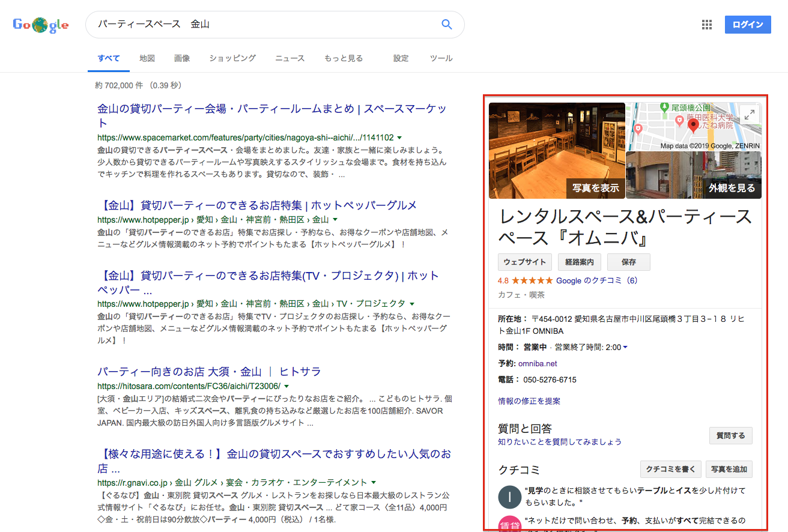Open the omniba.net reservation link

click(x=538, y=363)
